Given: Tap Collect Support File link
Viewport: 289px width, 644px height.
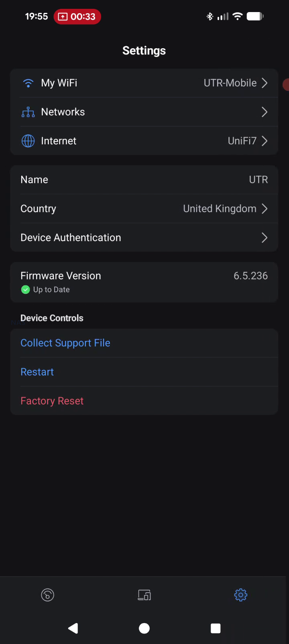Looking at the screenshot, I should 65,343.
